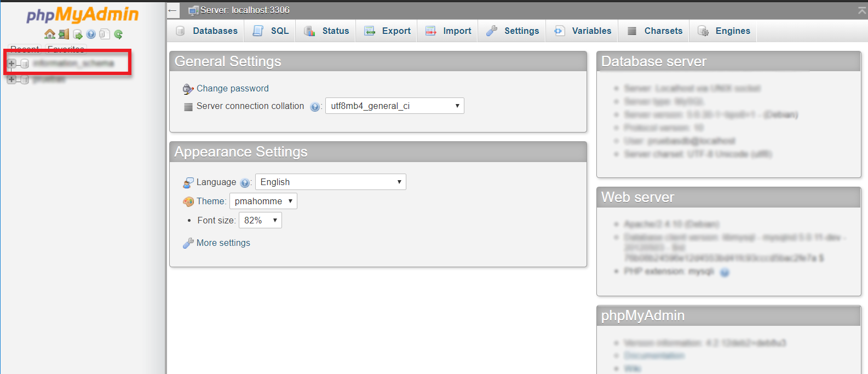Viewport: 868px width, 374px height.
Task: Open the Query window icon
Action: click(x=78, y=34)
